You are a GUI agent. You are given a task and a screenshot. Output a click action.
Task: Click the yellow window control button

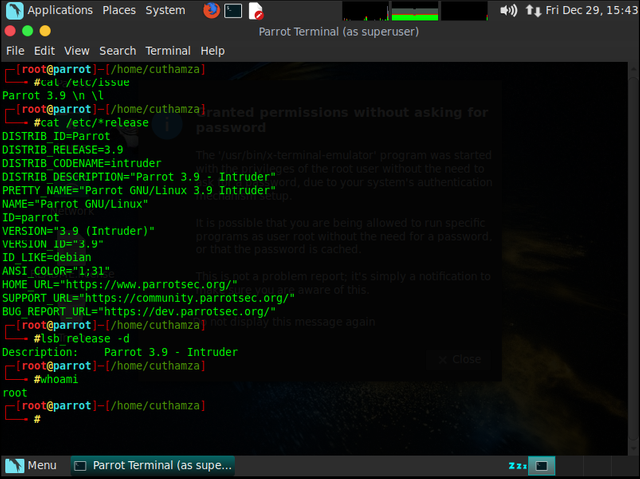45,31
